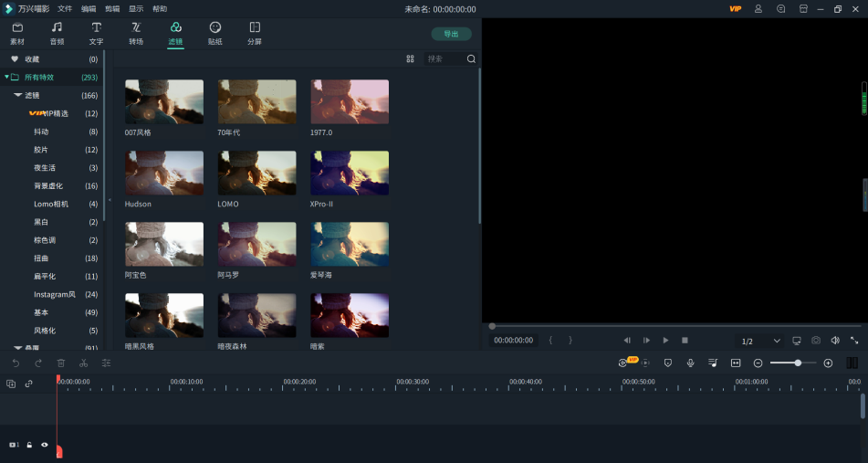Click the 导出 export button
This screenshot has width=868, height=463.
tap(451, 34)
